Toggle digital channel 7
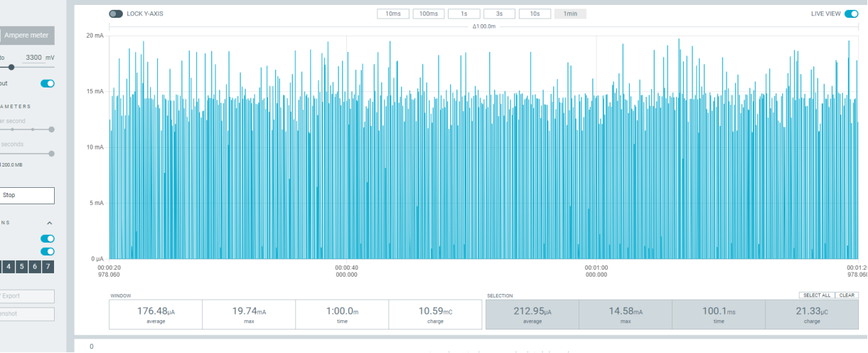 coord(48,267)
